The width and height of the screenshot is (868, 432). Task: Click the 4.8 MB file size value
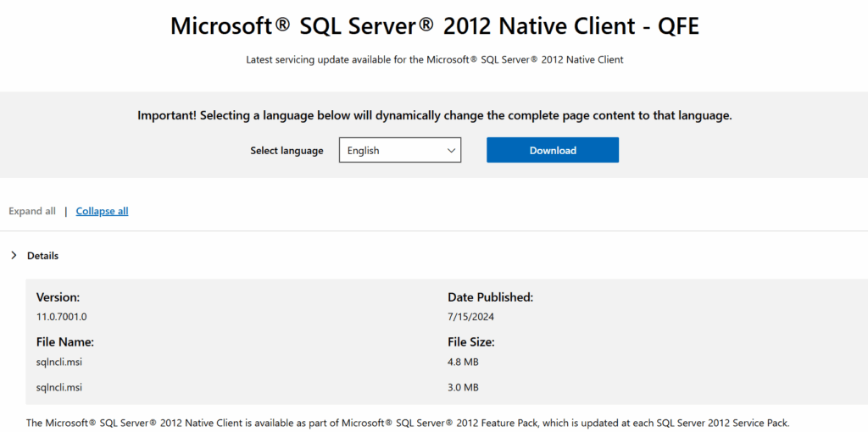point(463,363)
